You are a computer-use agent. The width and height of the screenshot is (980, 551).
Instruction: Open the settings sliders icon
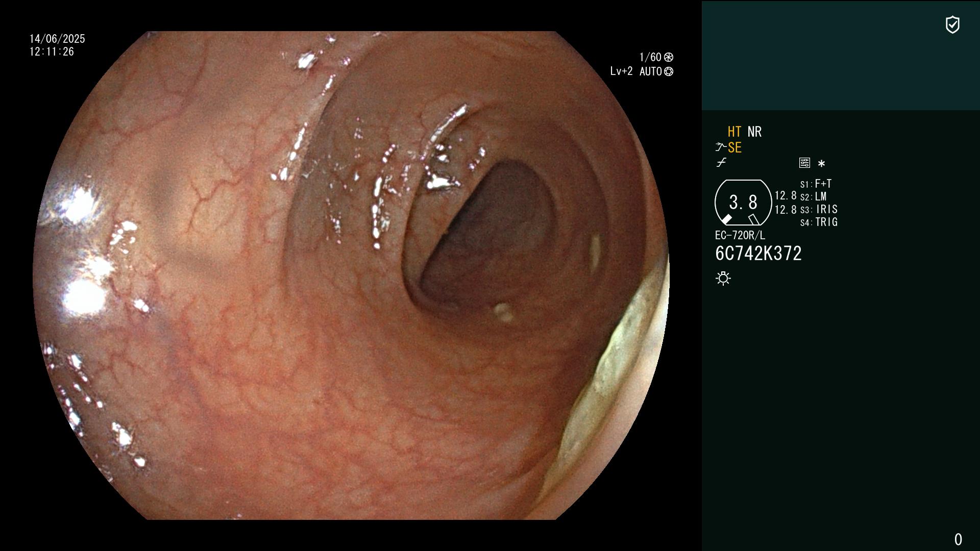[x=804, y=163]
